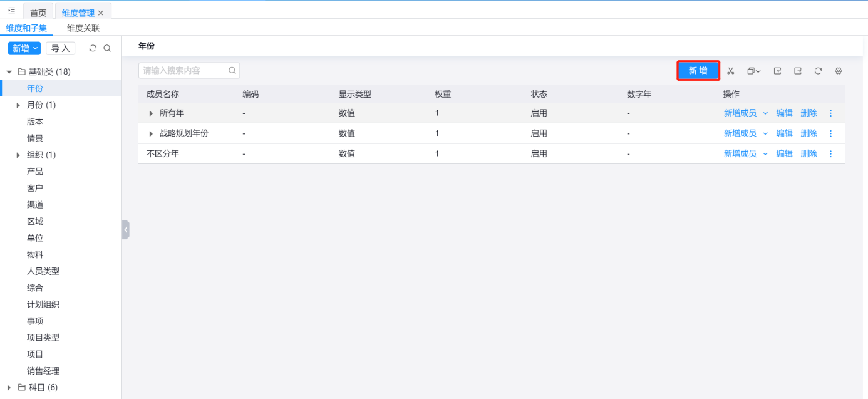Viewport: 868px width, 399px height.
Task: Click the member search input field
Action: click(184, 71)
